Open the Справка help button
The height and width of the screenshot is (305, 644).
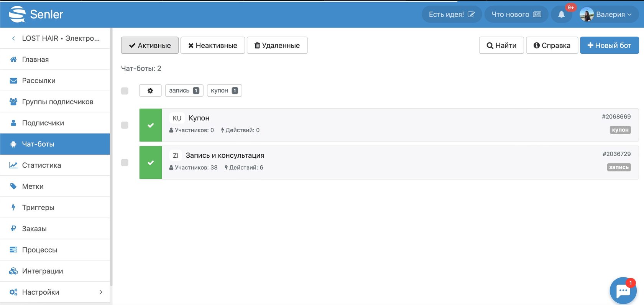(552, 45)
